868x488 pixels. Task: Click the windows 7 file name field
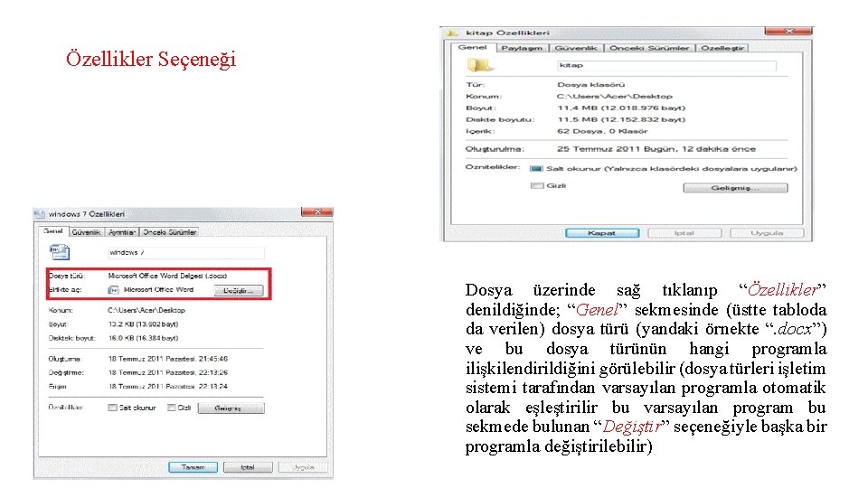click(x=185, y=253)
